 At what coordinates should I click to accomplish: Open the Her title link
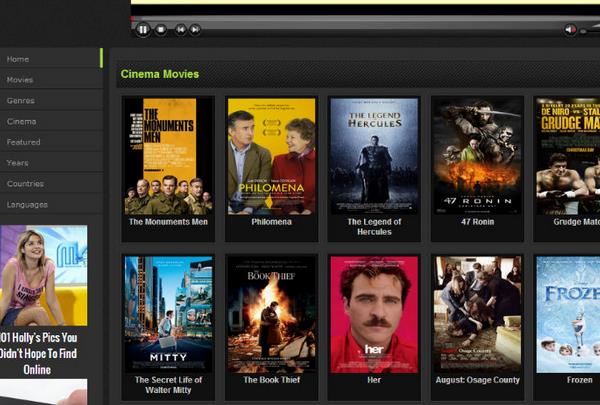(374, 380)
